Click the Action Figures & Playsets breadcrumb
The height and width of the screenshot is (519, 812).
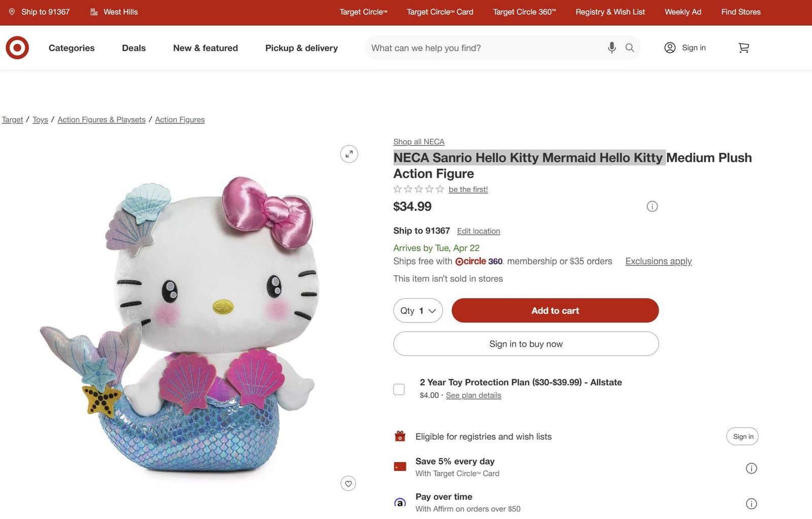101,120
